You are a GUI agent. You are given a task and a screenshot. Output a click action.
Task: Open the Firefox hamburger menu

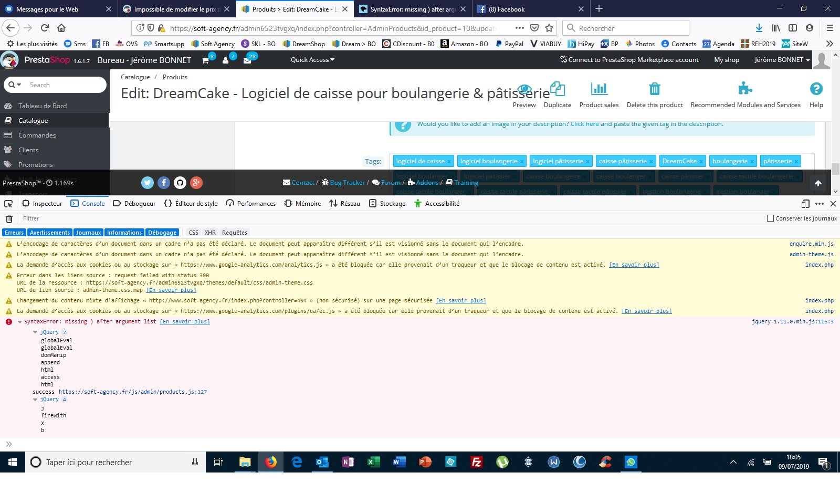[829, 28]
